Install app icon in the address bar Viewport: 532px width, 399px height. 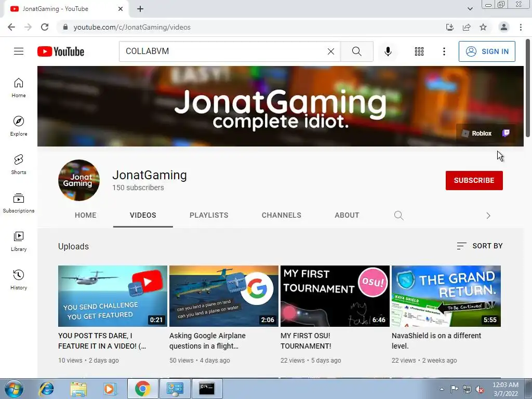pos(450,27)
